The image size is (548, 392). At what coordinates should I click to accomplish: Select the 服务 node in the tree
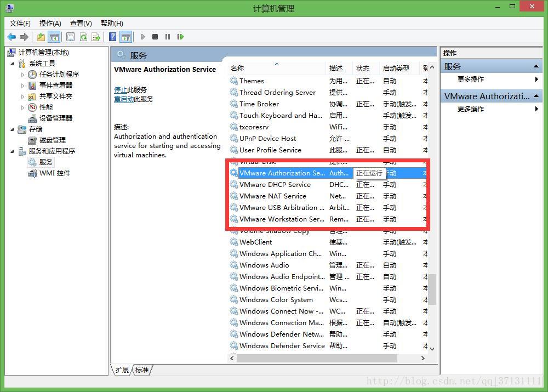point(45,162)
